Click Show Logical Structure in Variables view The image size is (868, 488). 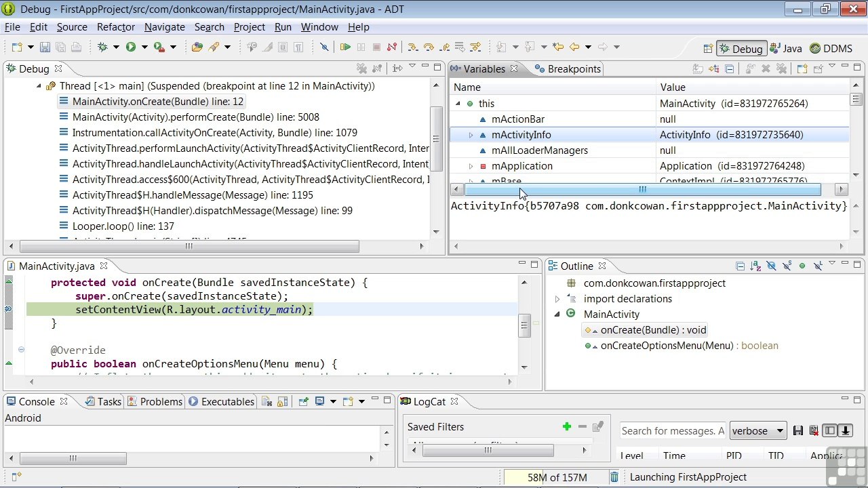pyautogui.click(x=714, y=68)
